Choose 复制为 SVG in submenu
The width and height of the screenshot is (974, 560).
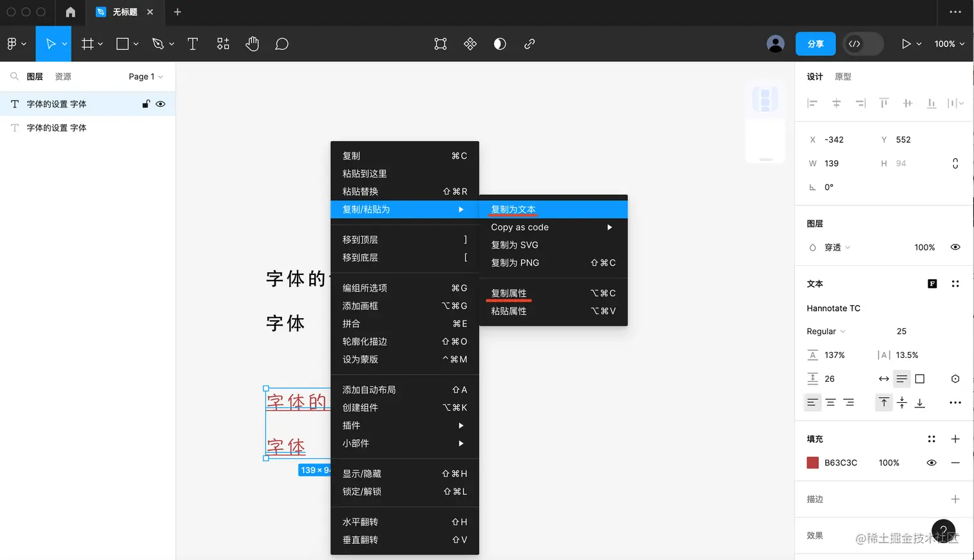tap(553, 245)
